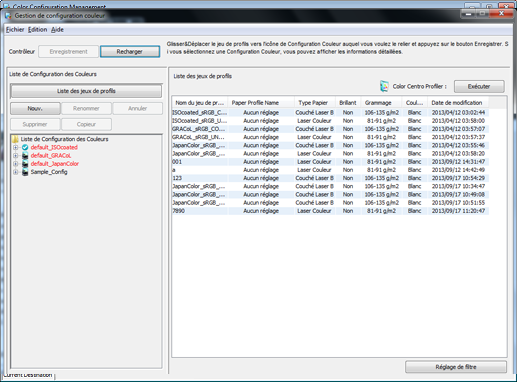Click the date 2013/09/12 14:31:47
This screenshot has height=382, width=517.
(458, 162)
